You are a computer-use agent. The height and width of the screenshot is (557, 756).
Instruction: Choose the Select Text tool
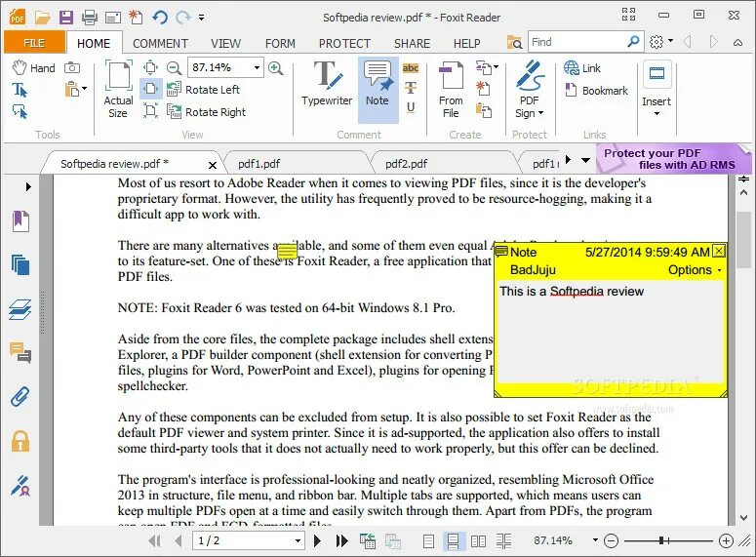pos(20,90)
